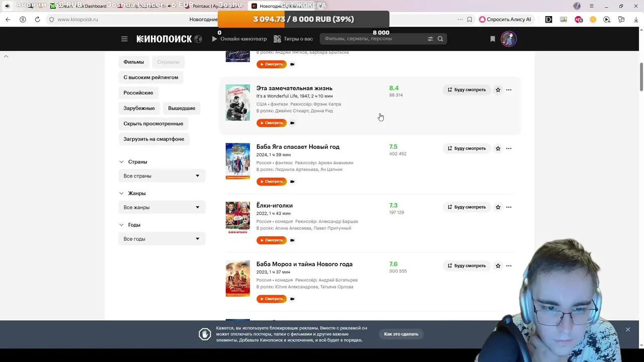The image size is (644, 362).
Task: Play trailer icon for Баба Яга спасает Новый год
Action: (292, 182)
